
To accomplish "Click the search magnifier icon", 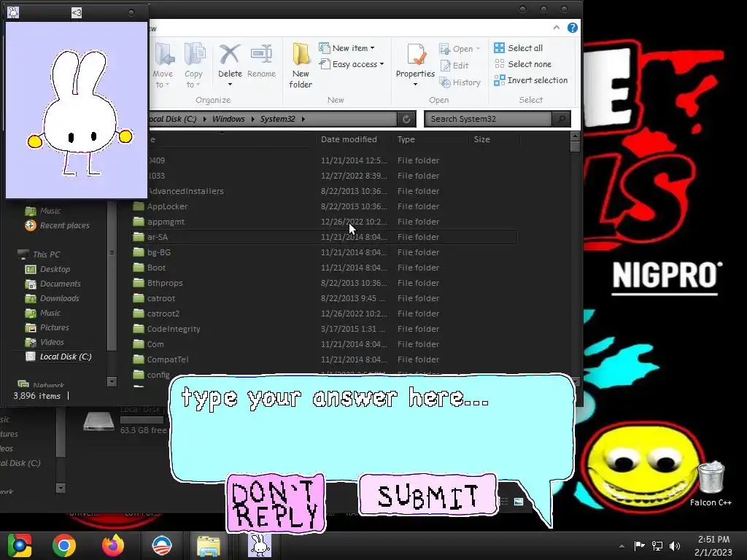I will pos(561,119).
